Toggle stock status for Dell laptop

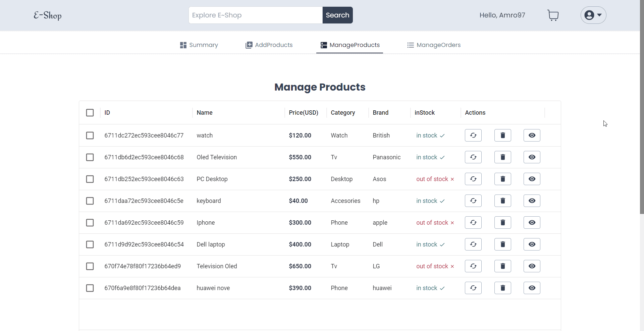(x=473, y=244)
